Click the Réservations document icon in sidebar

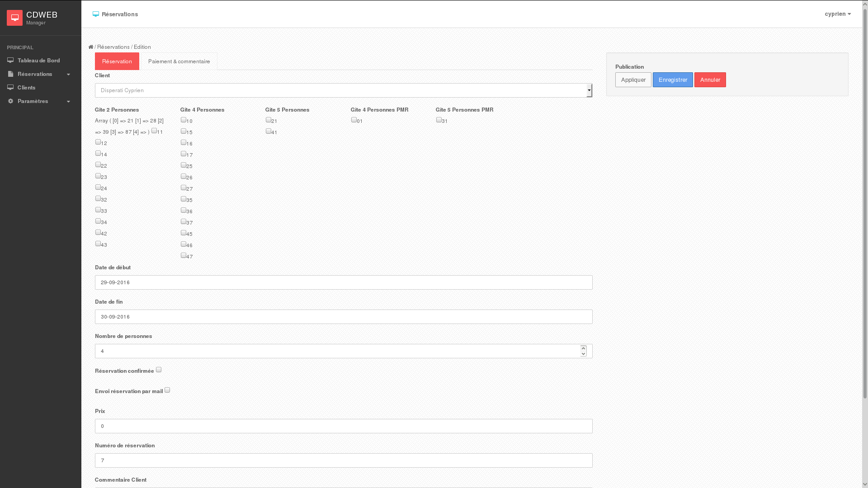[x=10, y=74]
